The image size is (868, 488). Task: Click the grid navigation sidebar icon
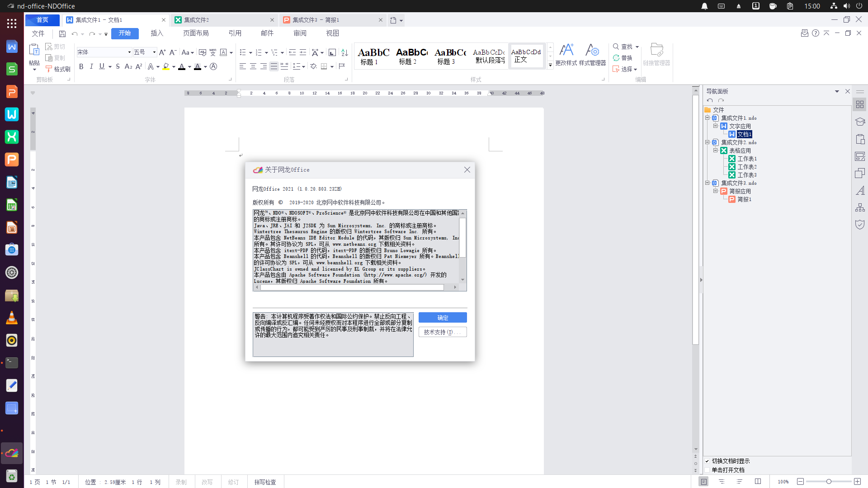point(860,104)
